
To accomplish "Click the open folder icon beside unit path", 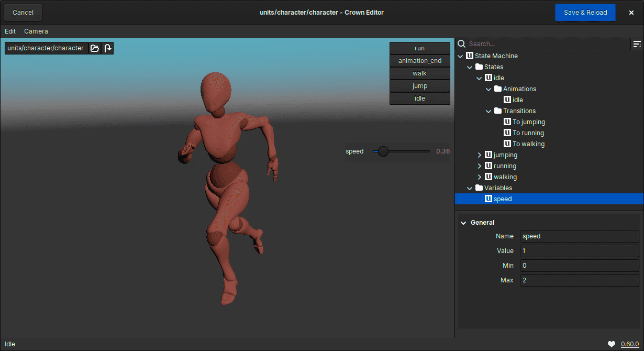I will [x=95, y=48].
